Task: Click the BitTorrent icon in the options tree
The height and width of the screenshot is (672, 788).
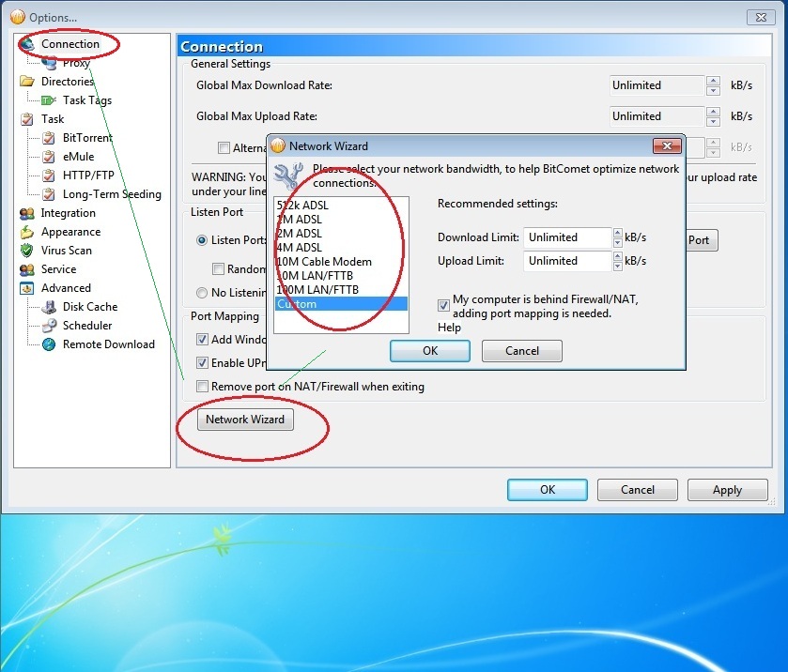Action: coord(49,138)
